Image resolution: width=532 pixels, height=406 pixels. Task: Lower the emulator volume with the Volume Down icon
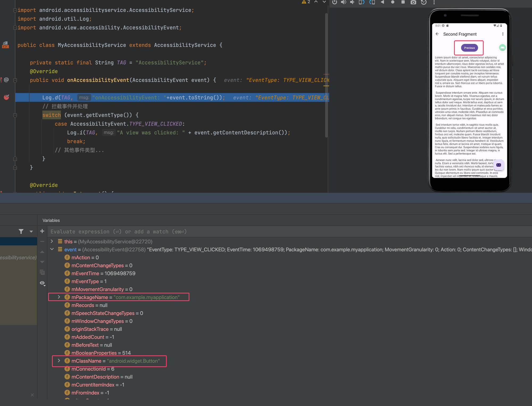coord(352,2)
